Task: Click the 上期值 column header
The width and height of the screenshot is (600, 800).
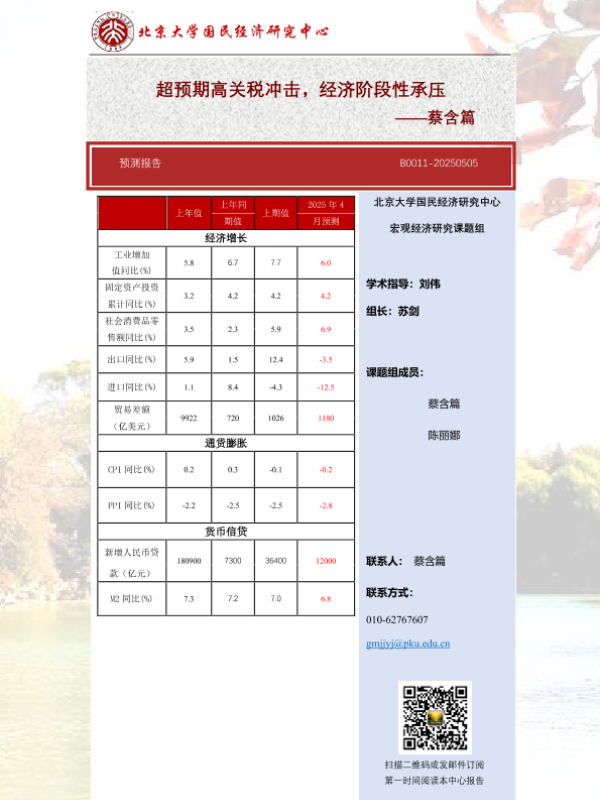Action: tap(275, 213)
